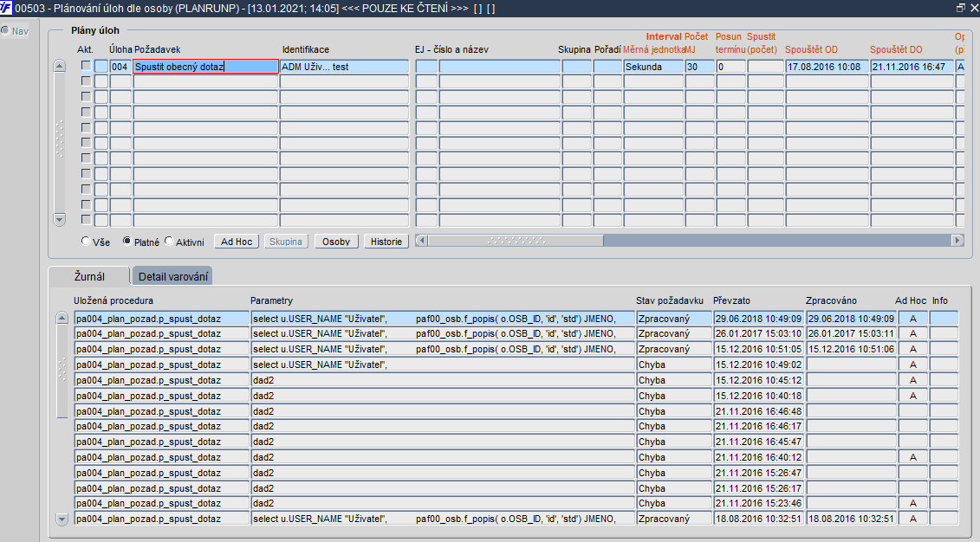
Task: Open the Historie button
Action: (x=386, y=242)
